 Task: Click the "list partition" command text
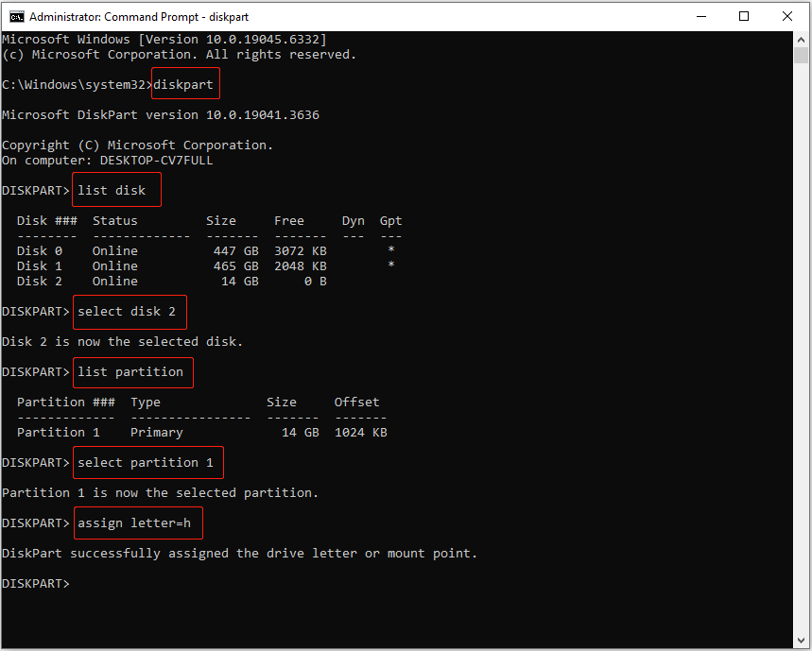click(132, 371)
